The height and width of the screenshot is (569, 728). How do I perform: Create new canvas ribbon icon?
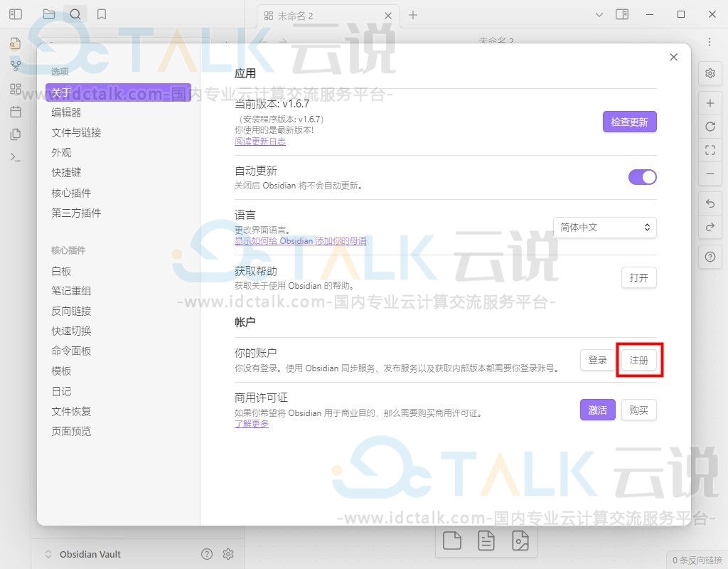point(16,89)
